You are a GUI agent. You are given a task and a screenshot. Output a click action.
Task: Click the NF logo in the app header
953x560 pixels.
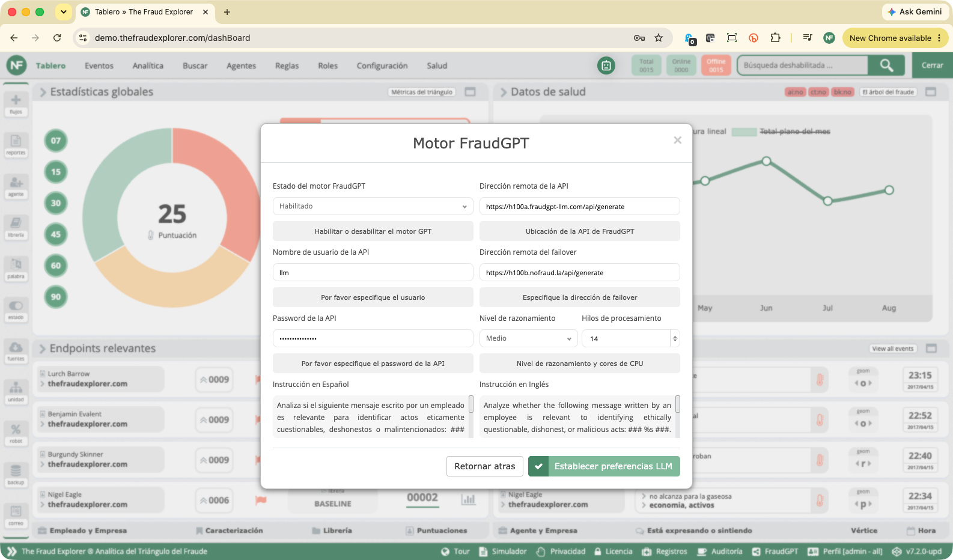(x=16, y=65)
